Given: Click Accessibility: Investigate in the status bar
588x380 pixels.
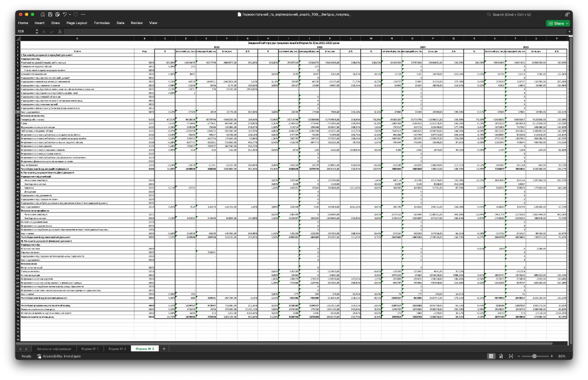Looking at the screenshot, I should pyautogui.click(x=59, y=357).
